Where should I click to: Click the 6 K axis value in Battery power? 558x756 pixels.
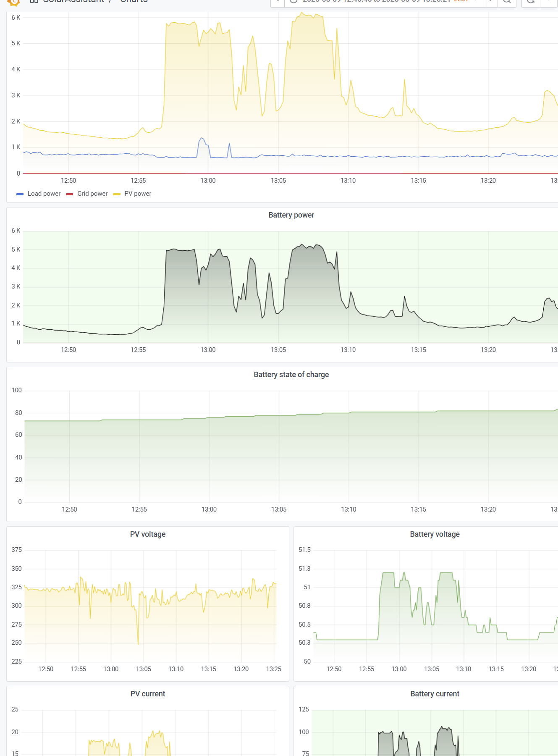[16, 231]
